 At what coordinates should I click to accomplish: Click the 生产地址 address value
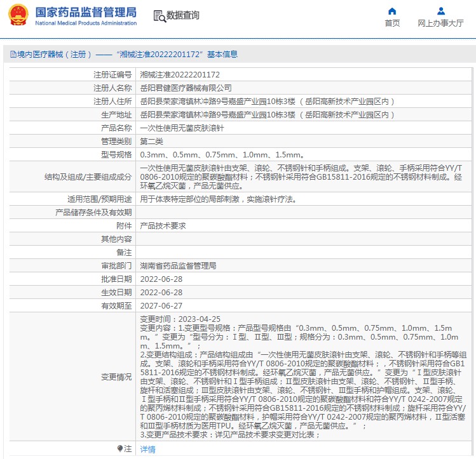[267, 115]
